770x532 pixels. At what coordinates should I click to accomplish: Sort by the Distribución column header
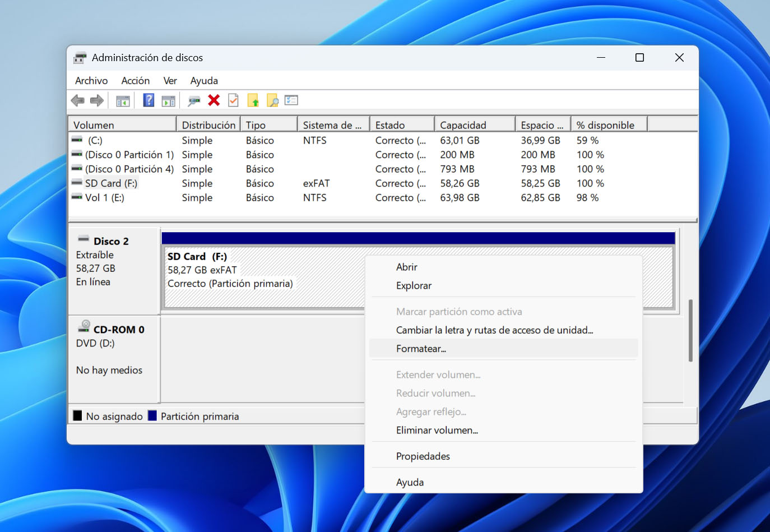208,124
